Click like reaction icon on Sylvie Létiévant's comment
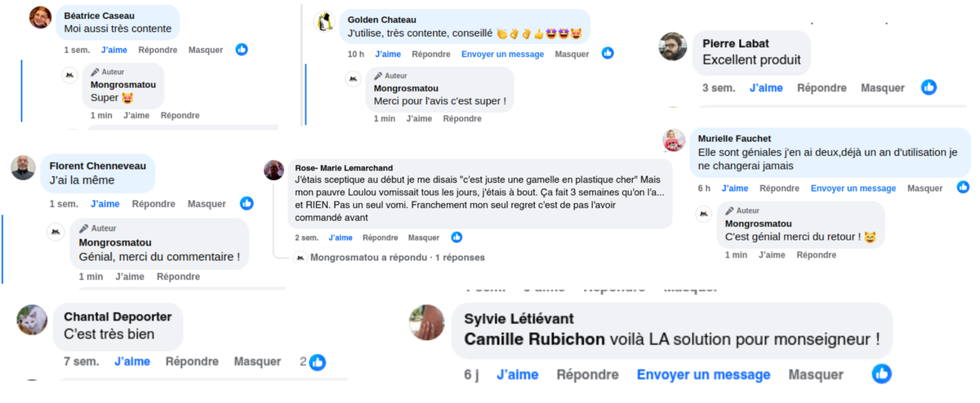Screen dimensions: 980x403 coord(881,374)
